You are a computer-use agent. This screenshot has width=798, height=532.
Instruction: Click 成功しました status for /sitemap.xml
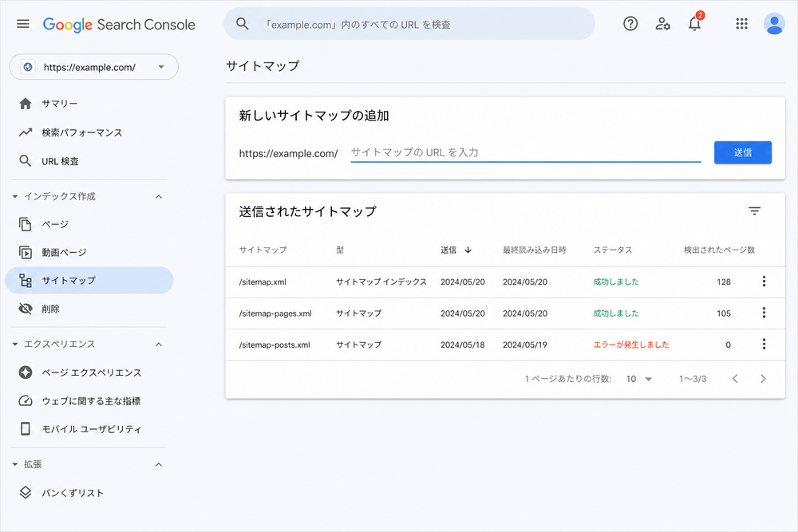[616, 282]
